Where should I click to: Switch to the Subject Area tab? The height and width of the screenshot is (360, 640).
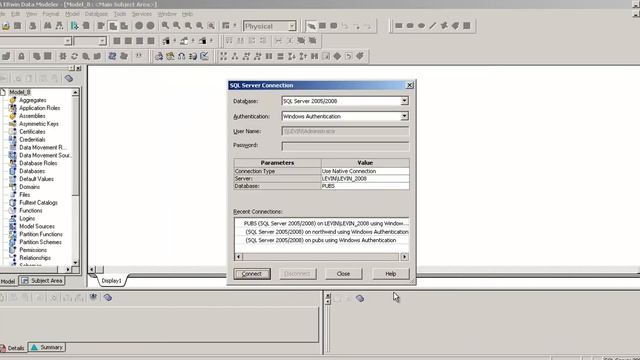pyautogui.click(x=42, y=281)
